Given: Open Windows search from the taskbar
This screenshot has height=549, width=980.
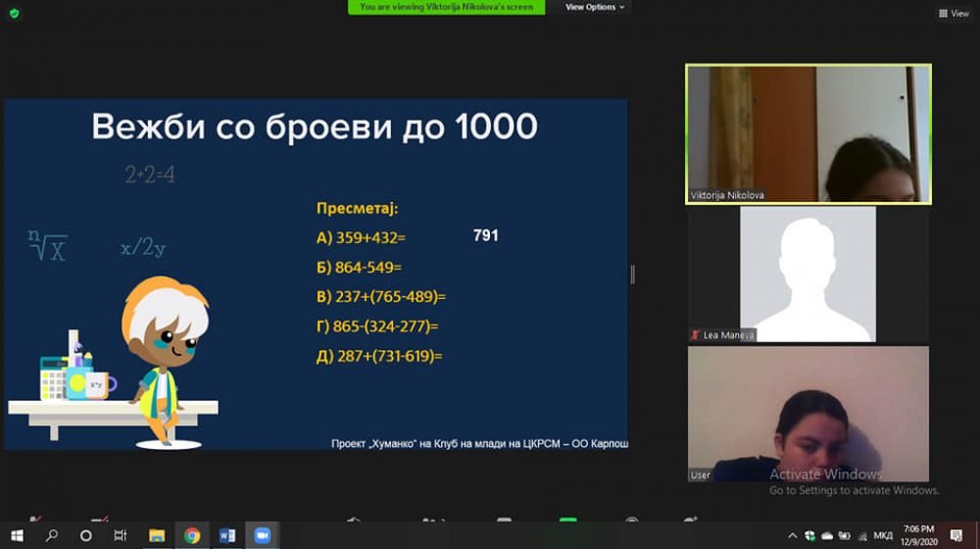Looking at the screenshot, I should point(52,535).
